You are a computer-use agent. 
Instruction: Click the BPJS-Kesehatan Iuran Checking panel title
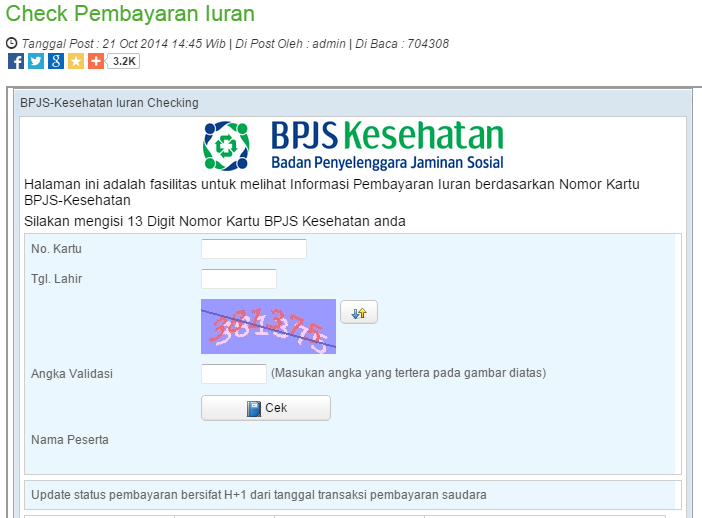[x=109, y=103]
